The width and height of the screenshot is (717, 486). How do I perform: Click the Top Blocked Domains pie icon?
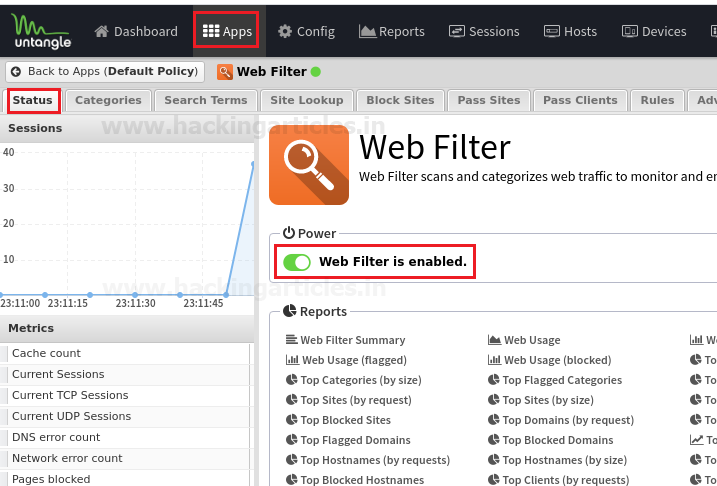point(493,439)
